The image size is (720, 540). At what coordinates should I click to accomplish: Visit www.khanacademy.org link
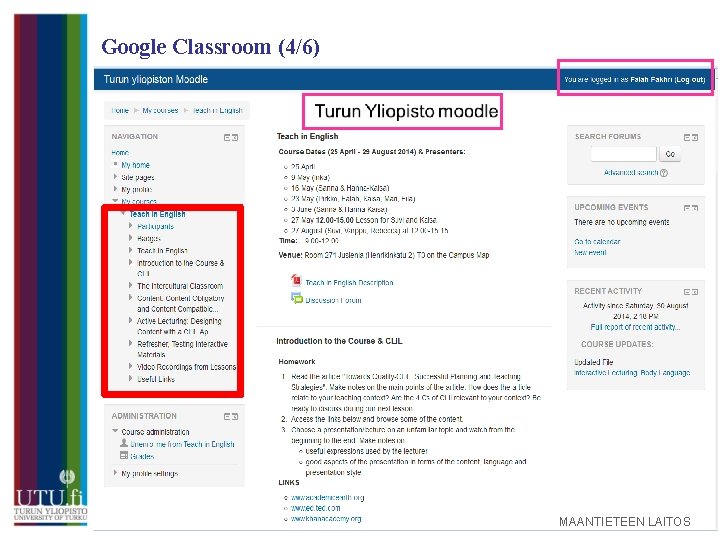click(326, 519)
